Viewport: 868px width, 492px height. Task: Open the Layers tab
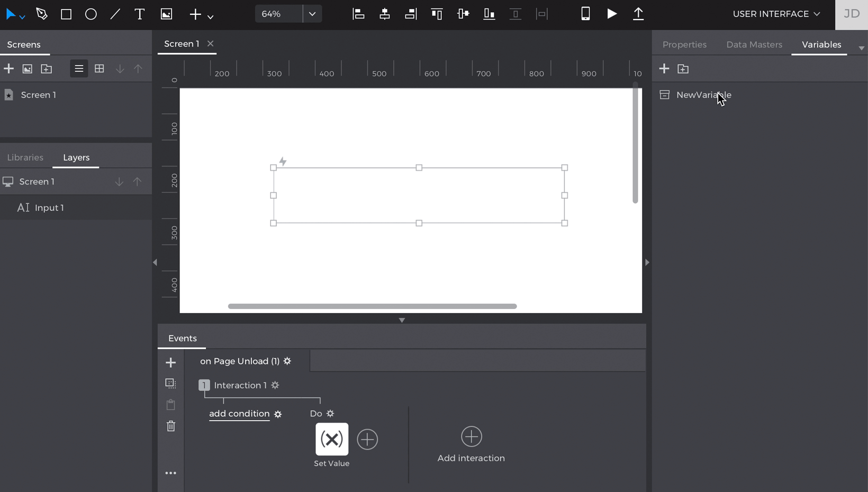pyautogui.click(x=76, y=158)
